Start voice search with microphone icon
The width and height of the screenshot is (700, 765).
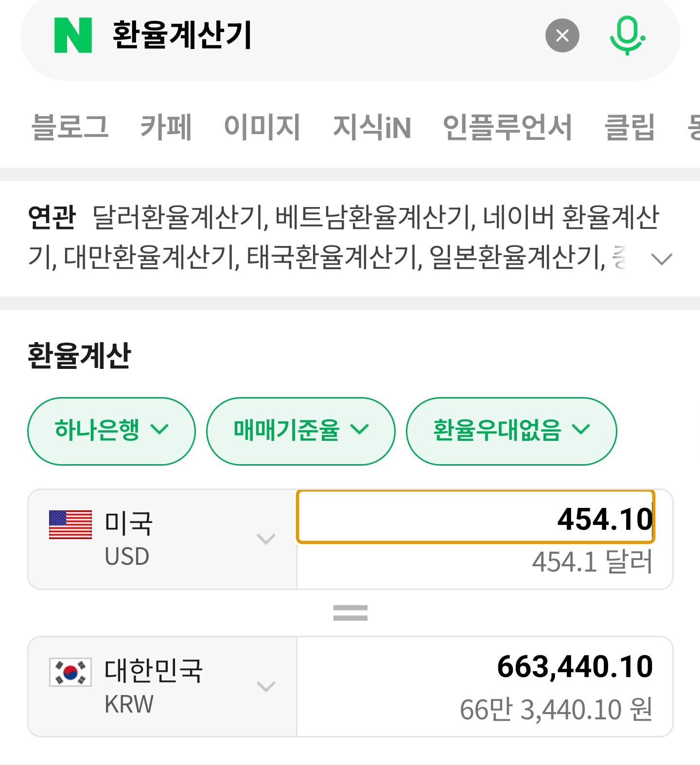point(627,35)
